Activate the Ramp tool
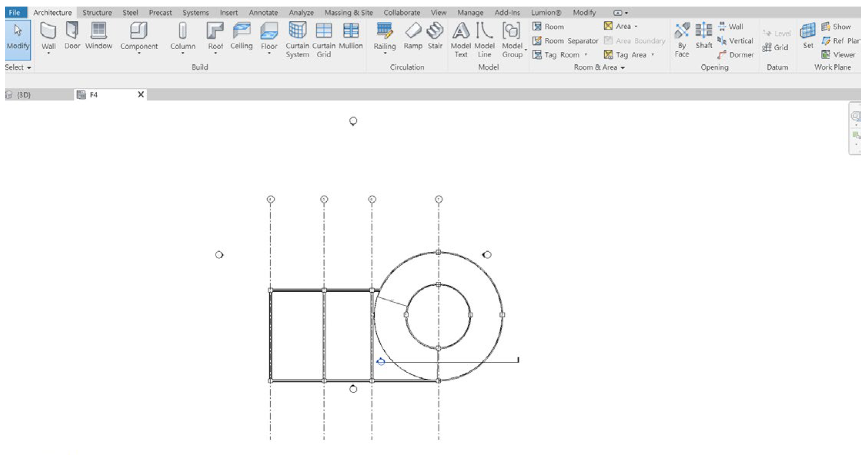 tap(413, 32)
